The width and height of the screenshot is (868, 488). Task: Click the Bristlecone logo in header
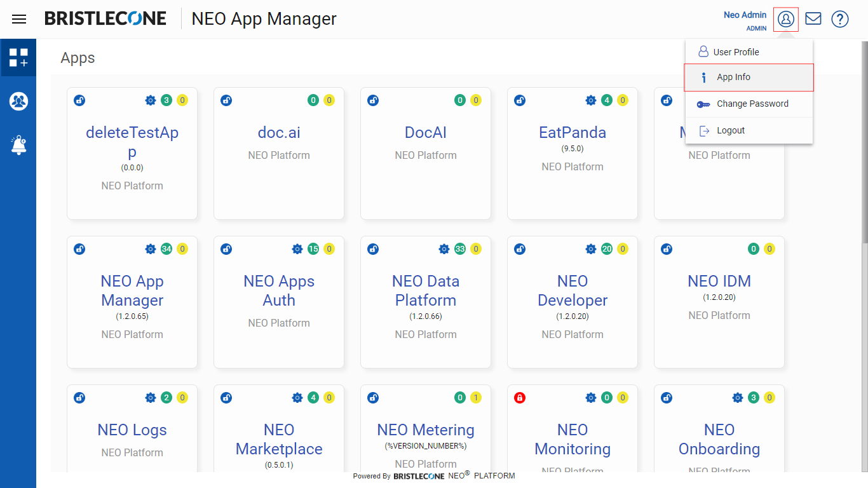[x=105, y=18]
